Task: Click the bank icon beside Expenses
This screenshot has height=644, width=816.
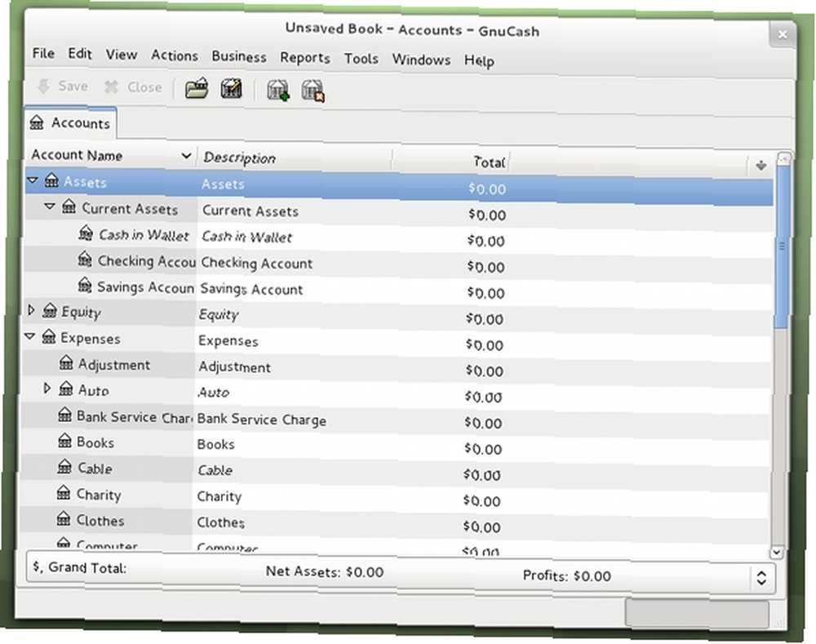Action: (x=48, y=337)
